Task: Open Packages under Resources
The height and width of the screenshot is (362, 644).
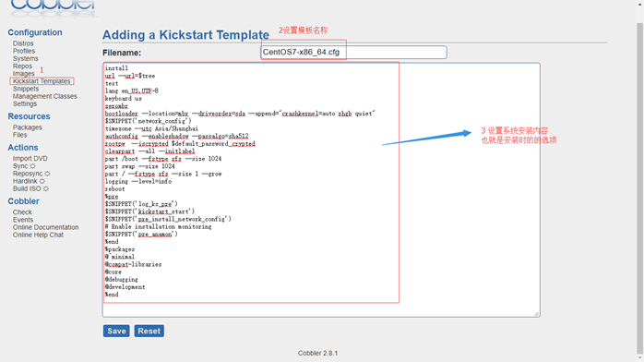Action: click(27, 127)
